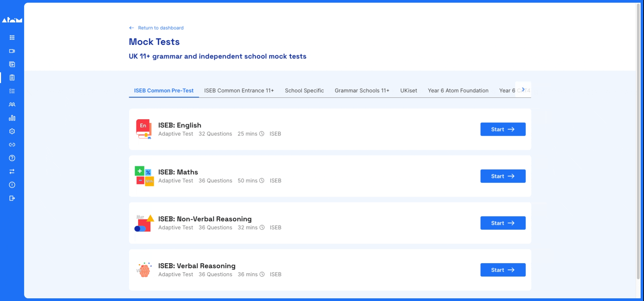This screenshot has height=301, width=644.
Task: Start the ISEB Non-Verbal Reasoning test
Action: (x=503, y=223)
